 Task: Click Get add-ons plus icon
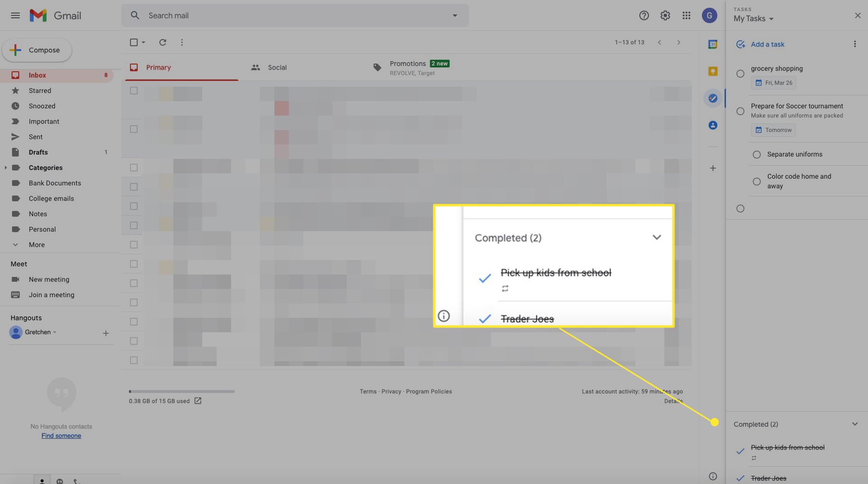click(713, 168)
